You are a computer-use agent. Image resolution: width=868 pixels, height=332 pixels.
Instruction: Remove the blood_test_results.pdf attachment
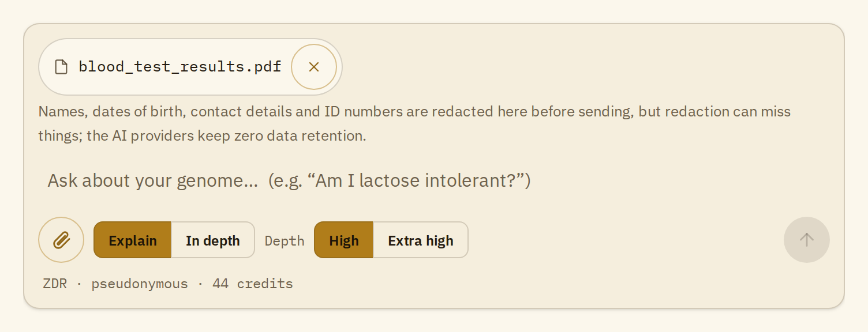pyautogui.click(x=314, y=67)
